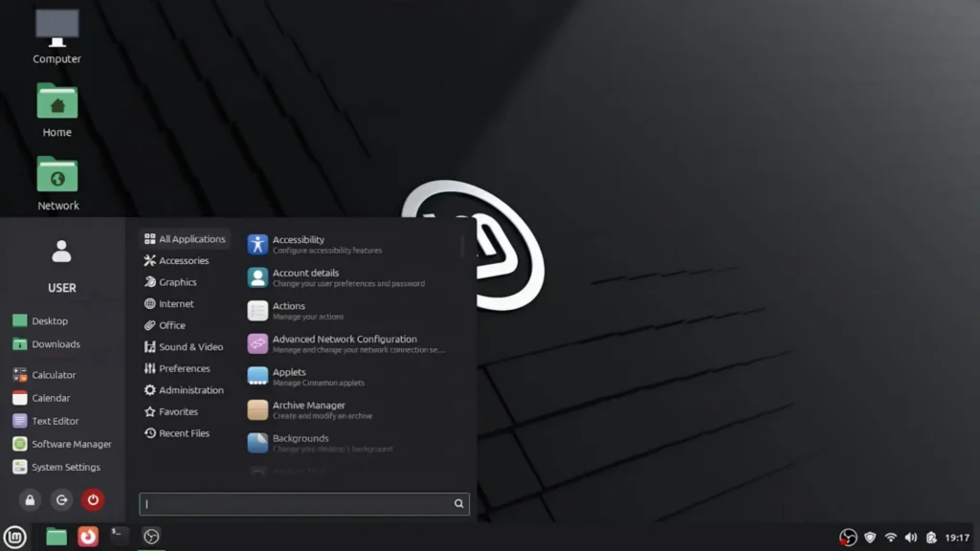Image resolution: width=980 pixels, height=551 pixels.
Task: Click the lock screen button
Action: point(30,499)
